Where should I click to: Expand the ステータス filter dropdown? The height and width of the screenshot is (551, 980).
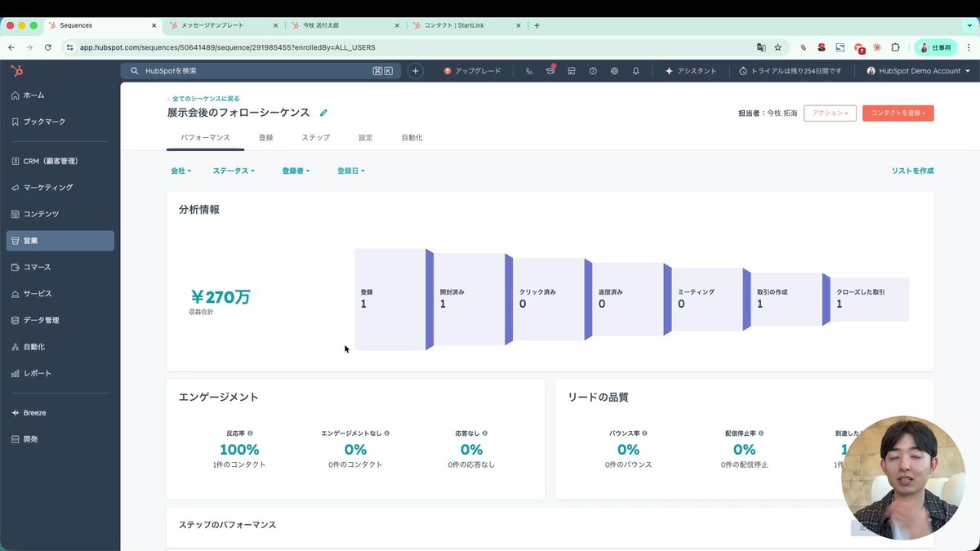point(234,171)
